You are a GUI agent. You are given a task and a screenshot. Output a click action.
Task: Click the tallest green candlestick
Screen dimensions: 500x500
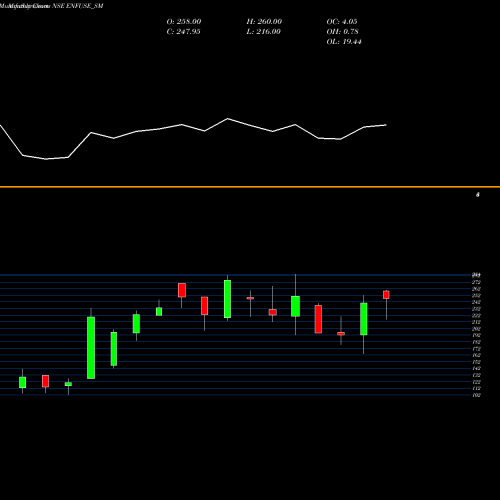coord(91,348)
